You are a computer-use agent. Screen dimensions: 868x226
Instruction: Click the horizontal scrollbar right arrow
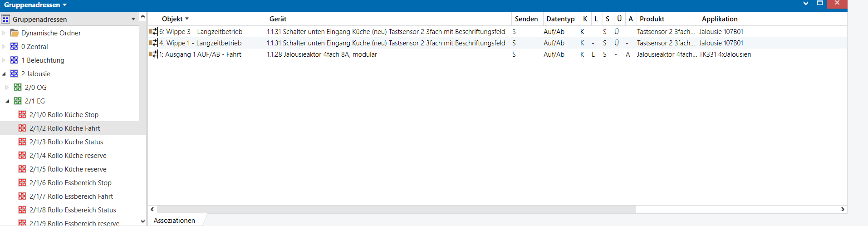point(843,209)
